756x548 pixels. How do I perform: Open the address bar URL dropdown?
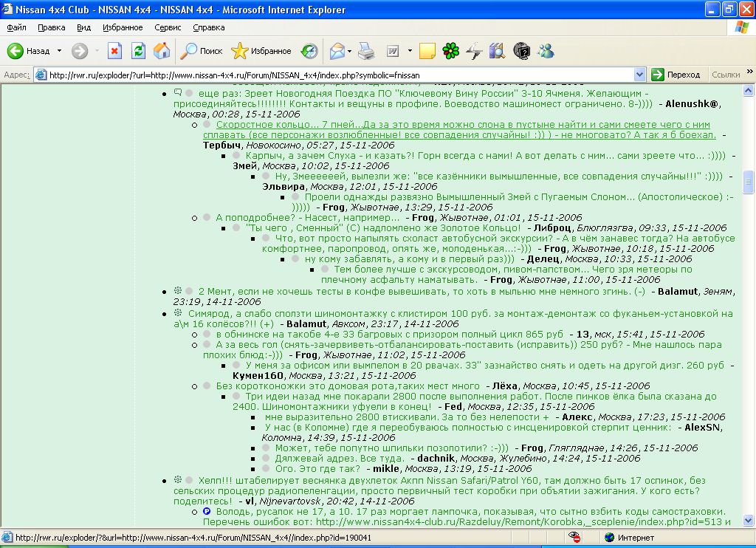tap(639, 75)
